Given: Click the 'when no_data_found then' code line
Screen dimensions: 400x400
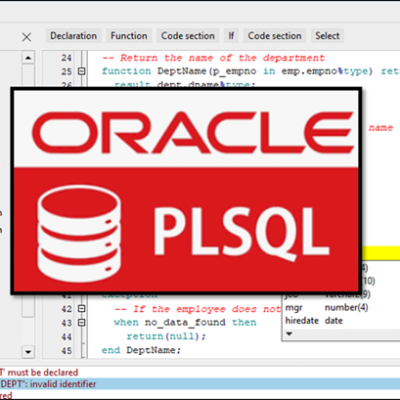Looking at the screenshot, I should 185,323.
